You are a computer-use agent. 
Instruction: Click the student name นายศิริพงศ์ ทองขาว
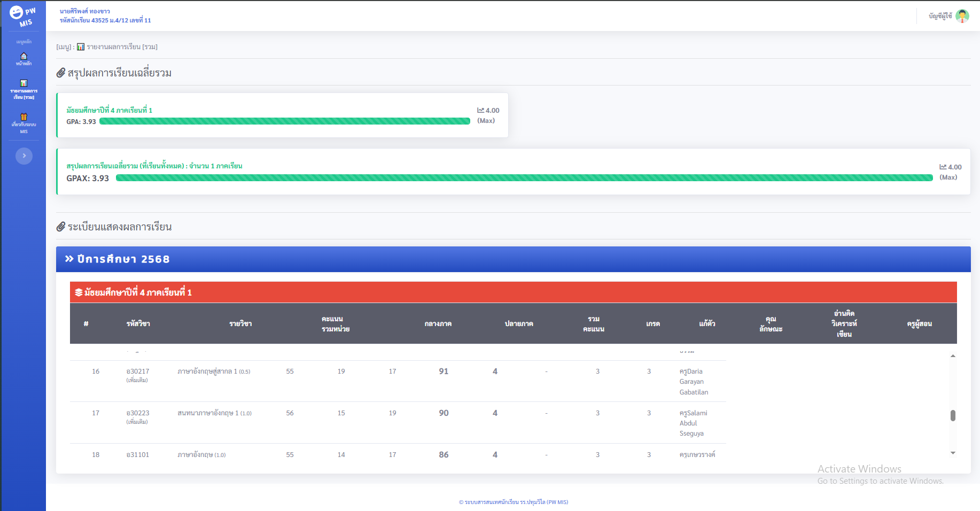(85, 11)
